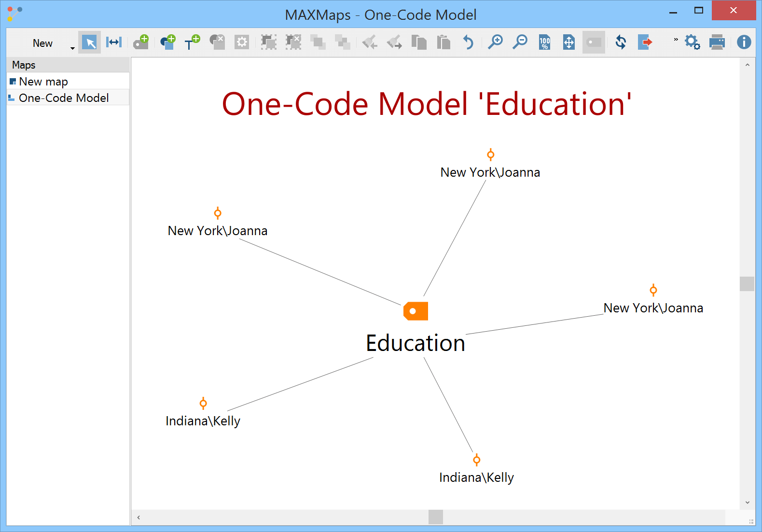Open object properties gear icon

tap(241, 42)
